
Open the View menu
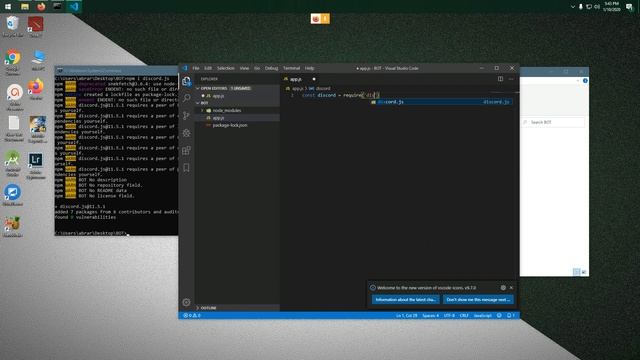coord(244,68)
